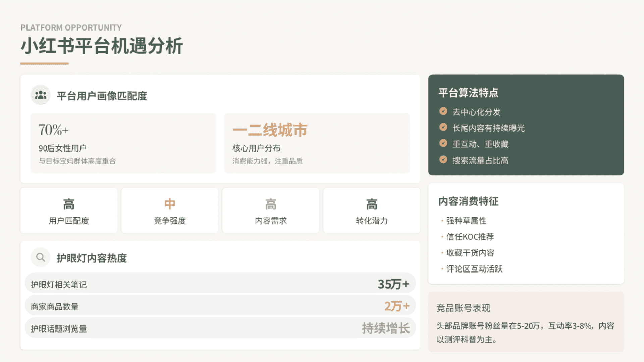Click the checkmark icon next to 重互动、重收藏
The image size is (644, 362).
click(443, 143)
